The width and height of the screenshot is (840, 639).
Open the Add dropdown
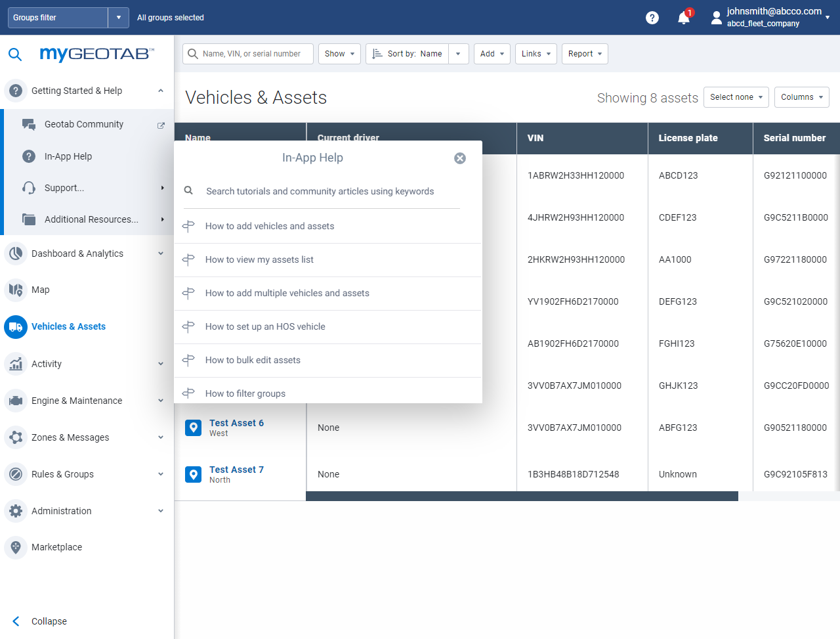(x=492, y=54)
